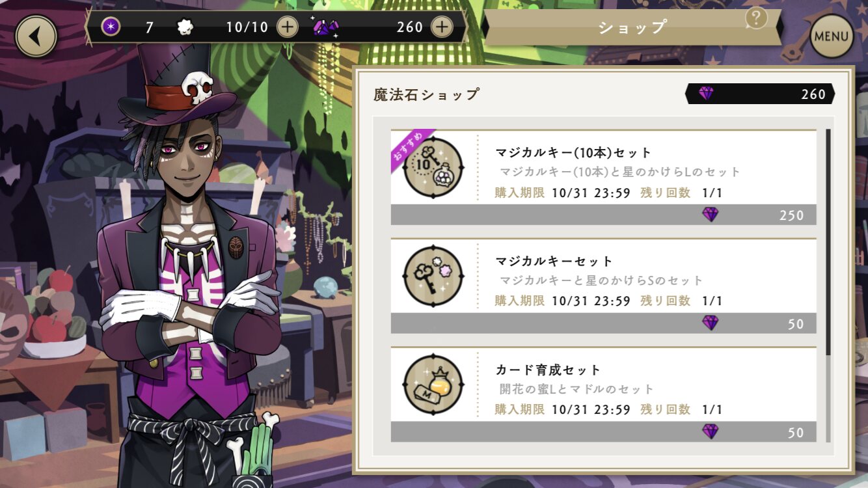Buy カード育成セット for 50 gems
Screen dimensions: 868x488
tap(603, 432)
